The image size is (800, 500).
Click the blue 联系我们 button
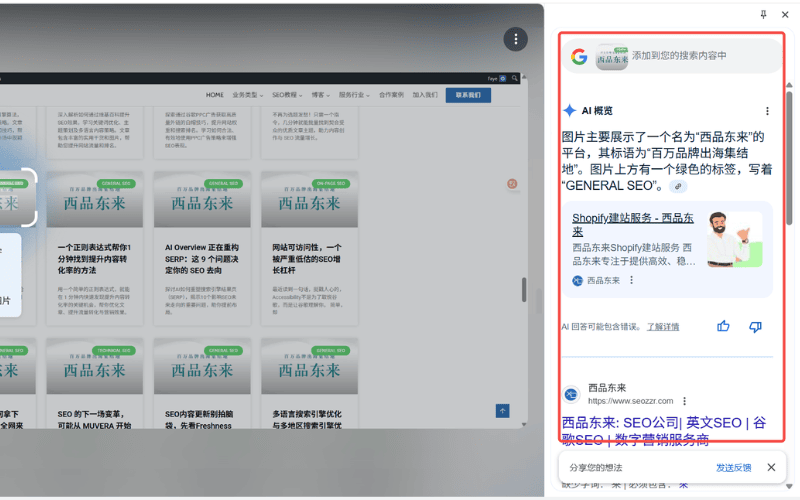click(x=468, y=95)
